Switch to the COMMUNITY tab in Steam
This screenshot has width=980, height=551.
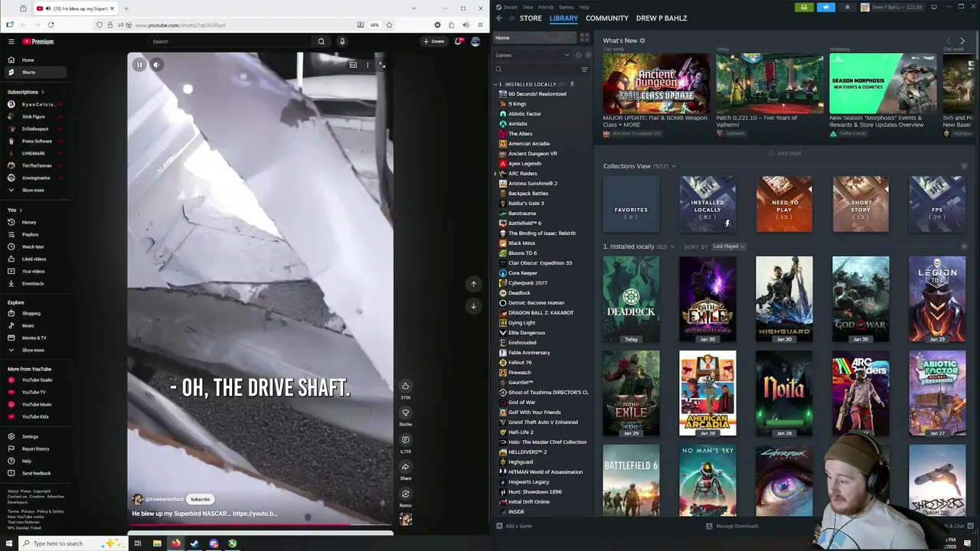[x=606, y=18]
